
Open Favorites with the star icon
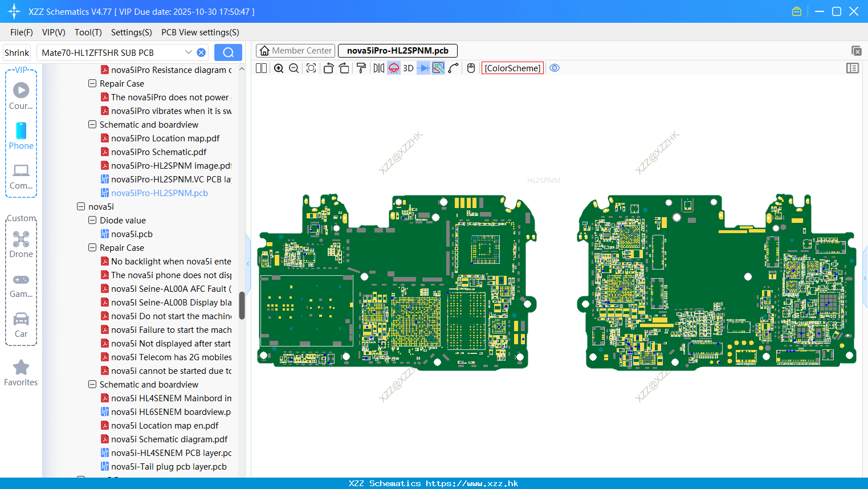(21, 373)
